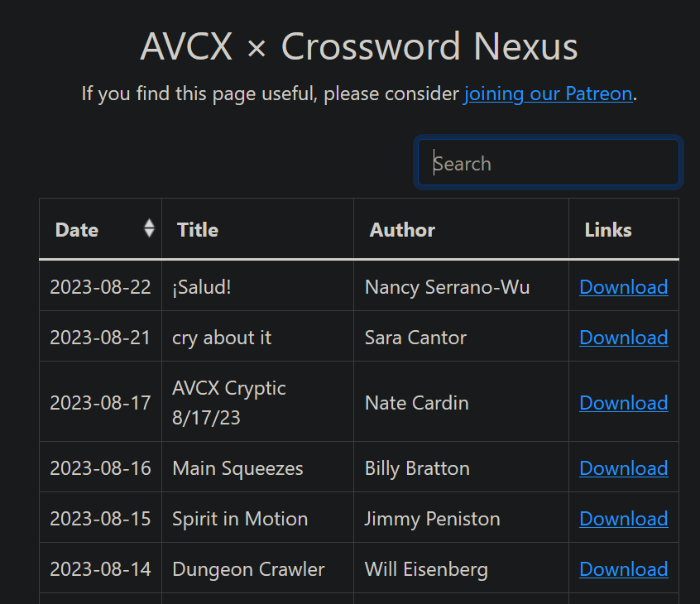Download the AVCX Cryptic 8/17/23 puzzle
Image resolution: width=700 pixels, height=604 pixels.
tap(623, 403)
